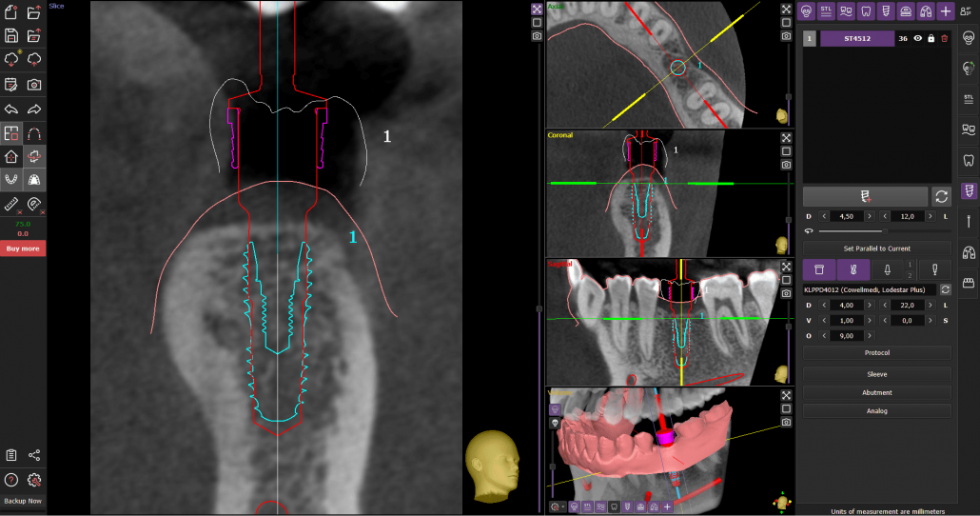
Task: Toggle the sleeve display button
Action: click(x=819, y=269)
